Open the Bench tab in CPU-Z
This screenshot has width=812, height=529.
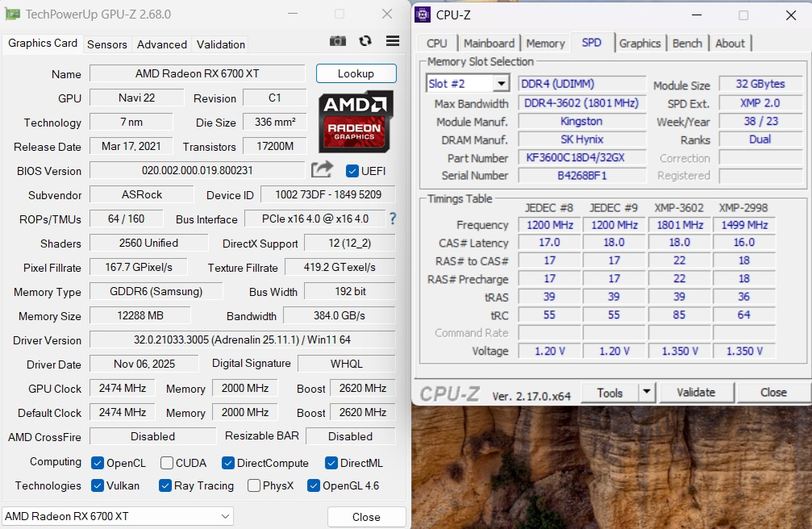click(687, 43)
